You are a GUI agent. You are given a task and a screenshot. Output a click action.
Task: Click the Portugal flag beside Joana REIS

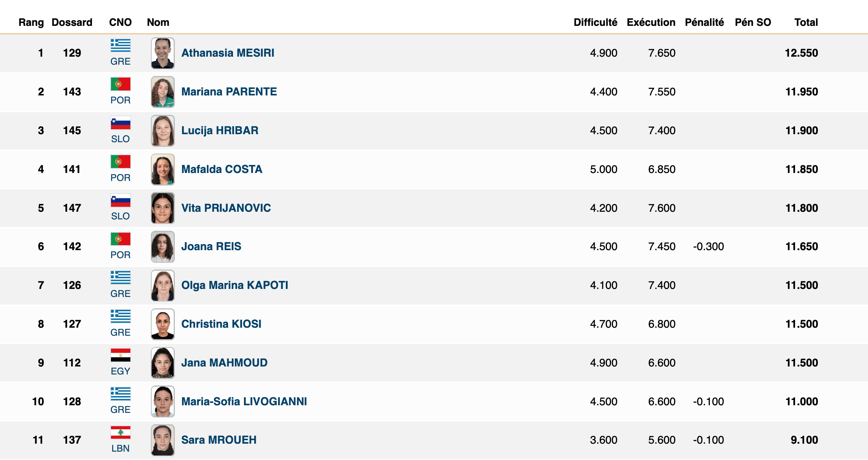120,239
